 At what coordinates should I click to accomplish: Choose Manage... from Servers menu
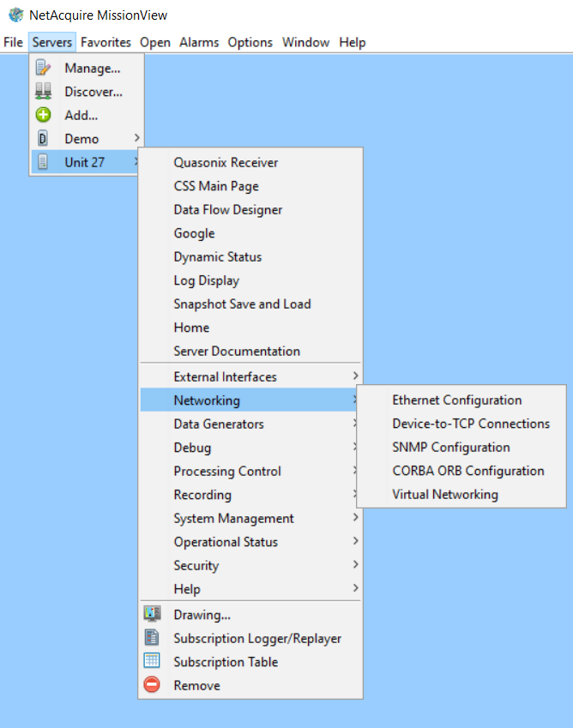click(x=87, y=68)
